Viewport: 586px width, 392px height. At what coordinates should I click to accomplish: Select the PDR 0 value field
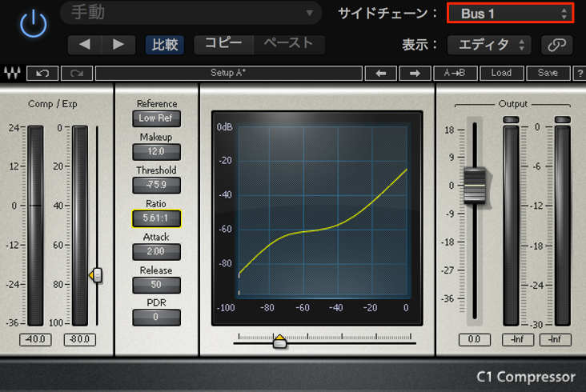point(156,318)
